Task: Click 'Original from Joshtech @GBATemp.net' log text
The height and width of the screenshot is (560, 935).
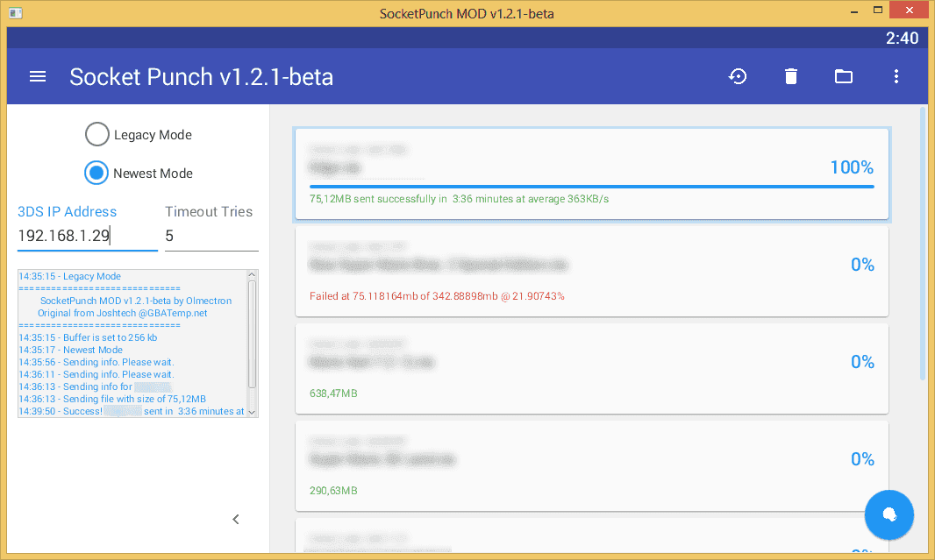Action: (x=122, y=314)
